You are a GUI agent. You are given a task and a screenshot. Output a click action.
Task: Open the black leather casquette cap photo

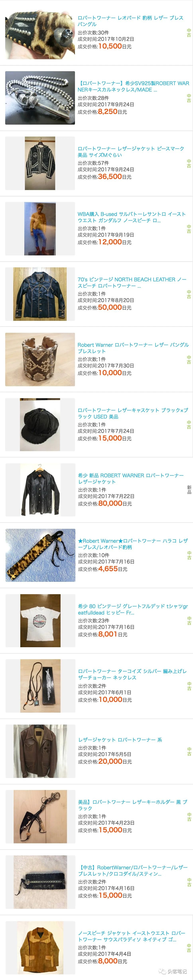tap(40, 425)
